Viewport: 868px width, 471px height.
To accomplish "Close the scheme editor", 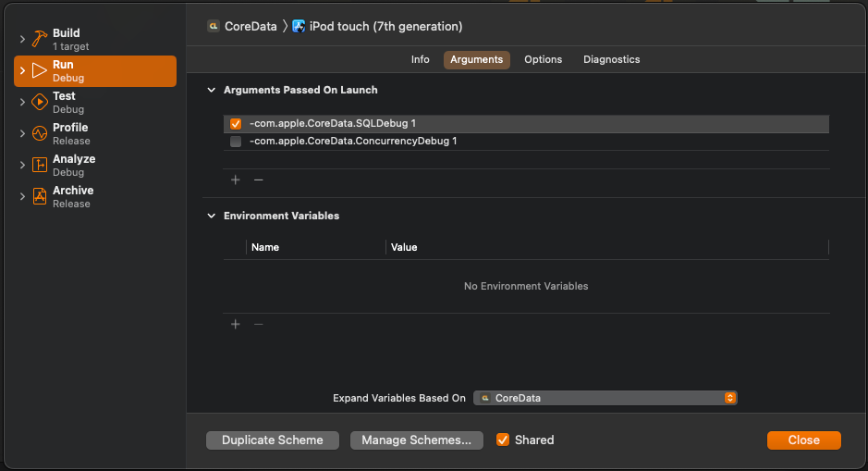I will 804,440.
